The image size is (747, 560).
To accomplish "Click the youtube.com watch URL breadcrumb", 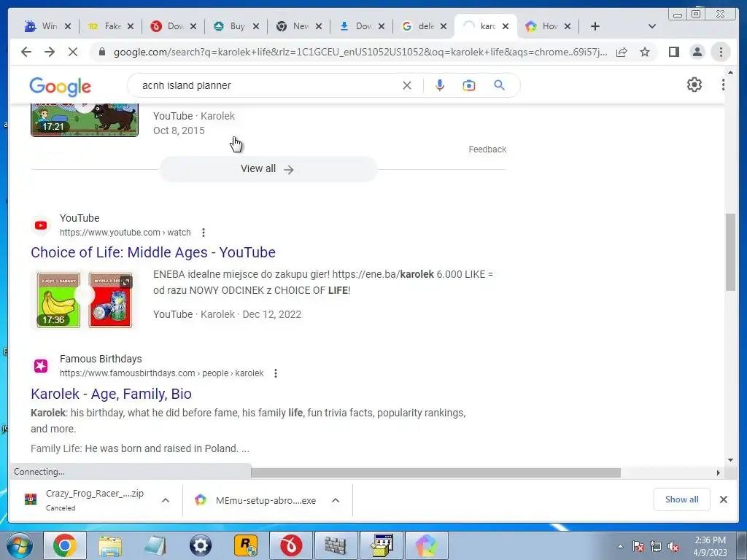I will tap(125, 233).
